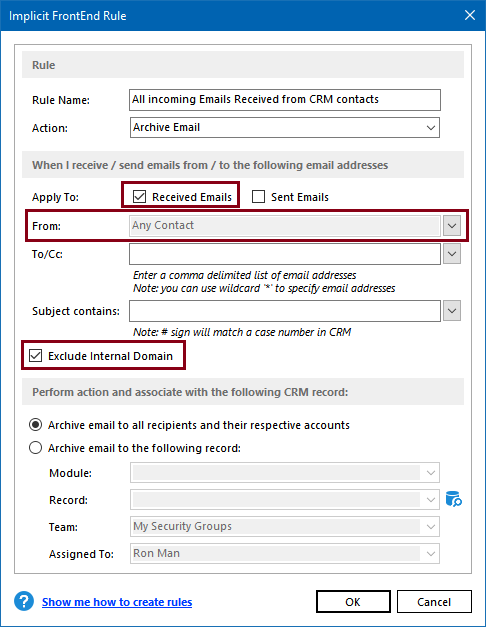487x629 pixels.
Task: Open the Record dropdown
Action: click(x=285, y=500)
